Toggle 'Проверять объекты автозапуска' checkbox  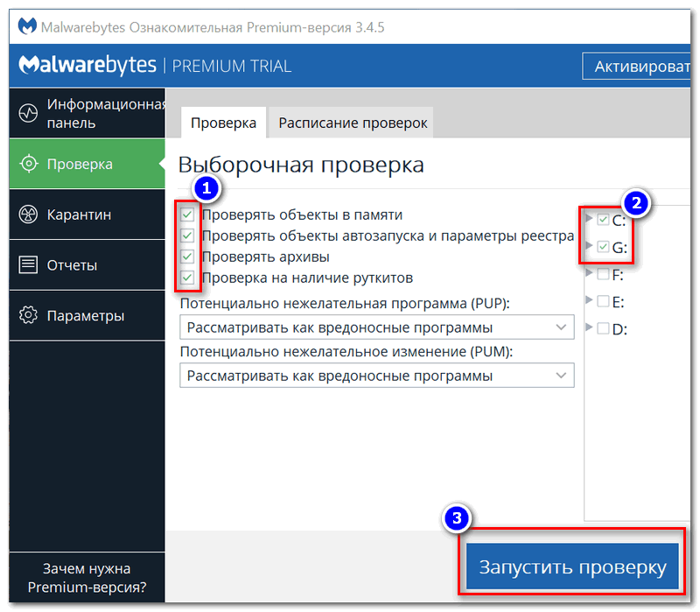187,236
